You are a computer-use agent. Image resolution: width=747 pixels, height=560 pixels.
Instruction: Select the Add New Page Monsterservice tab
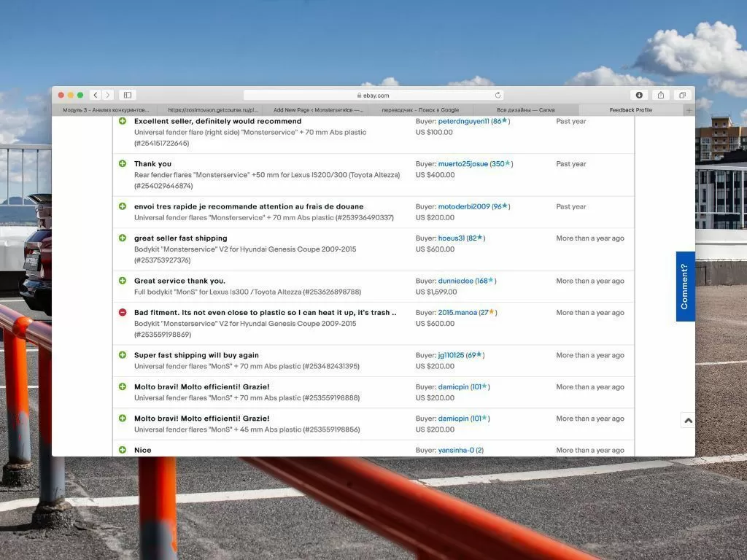coord(318,110)
